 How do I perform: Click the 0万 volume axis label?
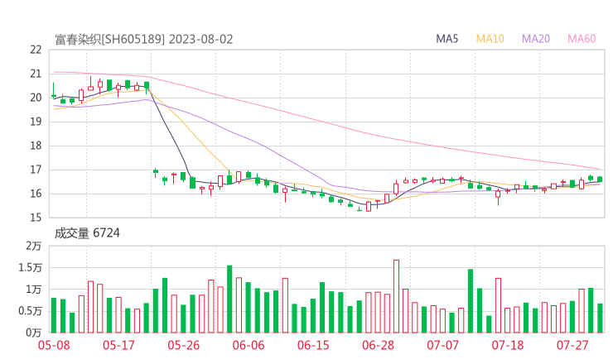coord(34,333)
